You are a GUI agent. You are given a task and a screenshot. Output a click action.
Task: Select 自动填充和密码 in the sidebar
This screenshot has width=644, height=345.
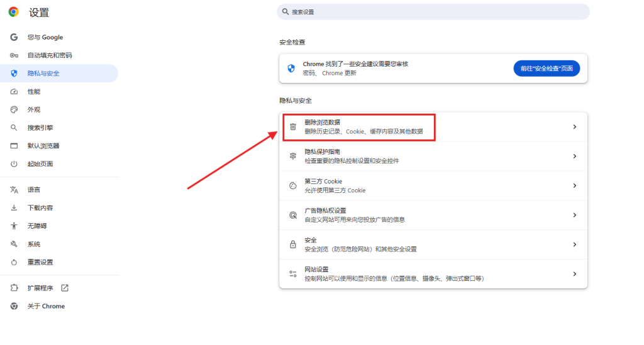(x=49, y=55)
